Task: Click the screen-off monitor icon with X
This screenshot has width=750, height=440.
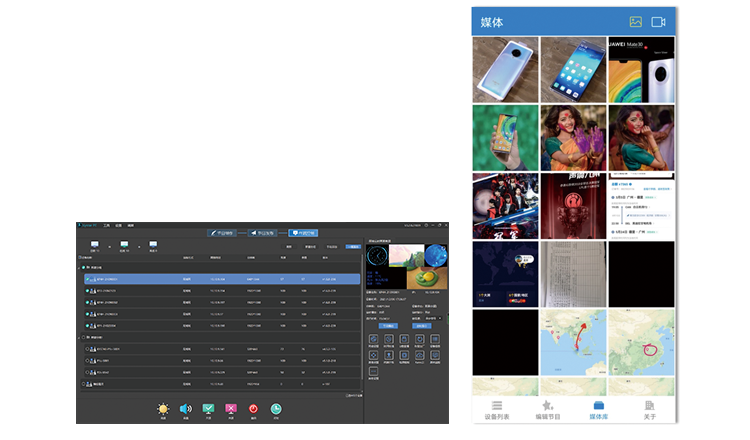Action: (x=231, y=410)
